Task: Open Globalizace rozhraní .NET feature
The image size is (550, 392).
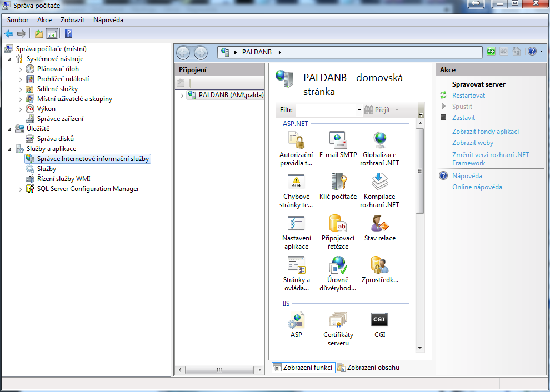Action: (379, 149)
